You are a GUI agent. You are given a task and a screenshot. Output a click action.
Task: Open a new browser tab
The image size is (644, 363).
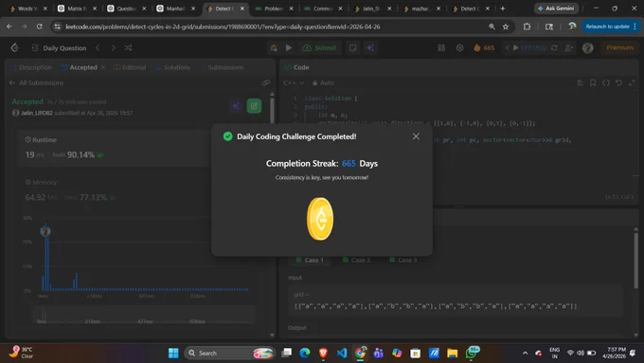503,9
